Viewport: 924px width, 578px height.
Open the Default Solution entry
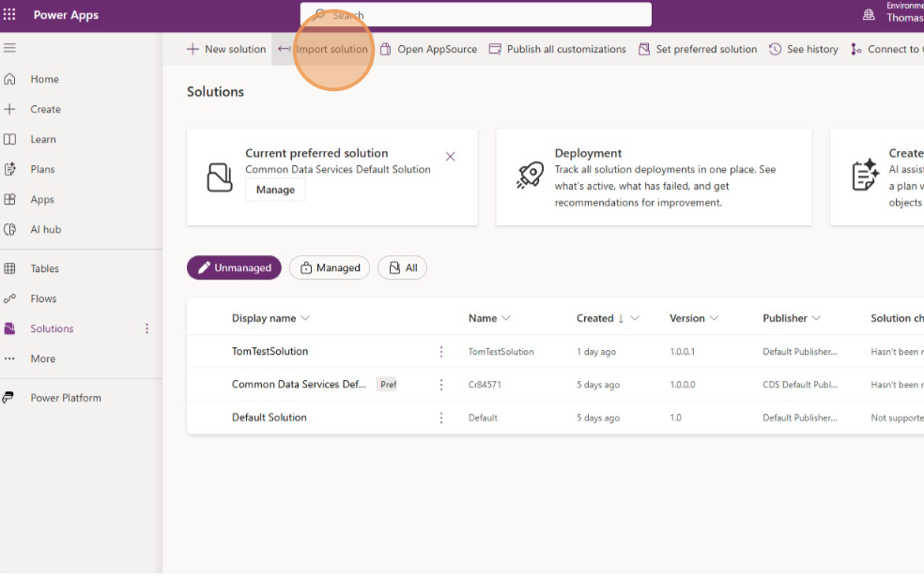coord(269,418)
